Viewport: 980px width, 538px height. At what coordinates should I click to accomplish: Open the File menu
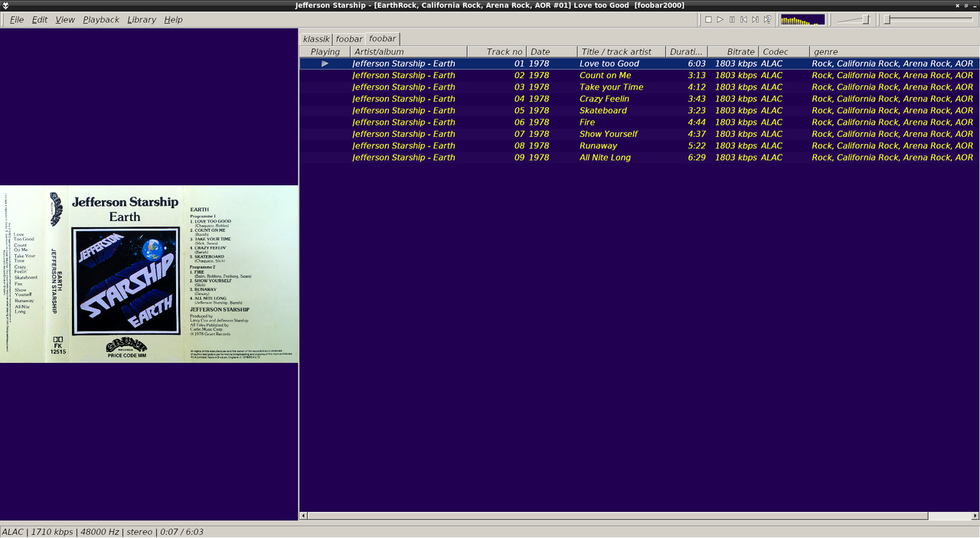16,19
